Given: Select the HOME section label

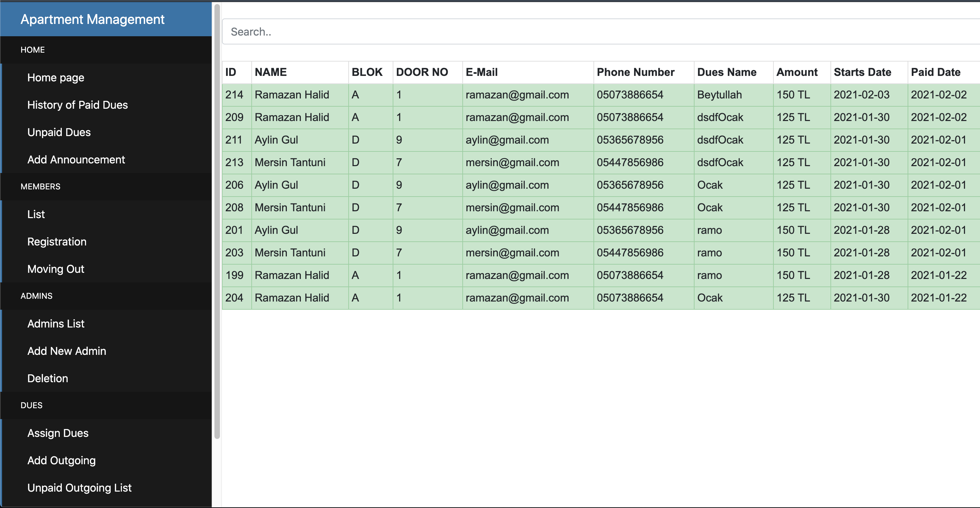Looking at the screenshot, I should [x=32, y=50].
